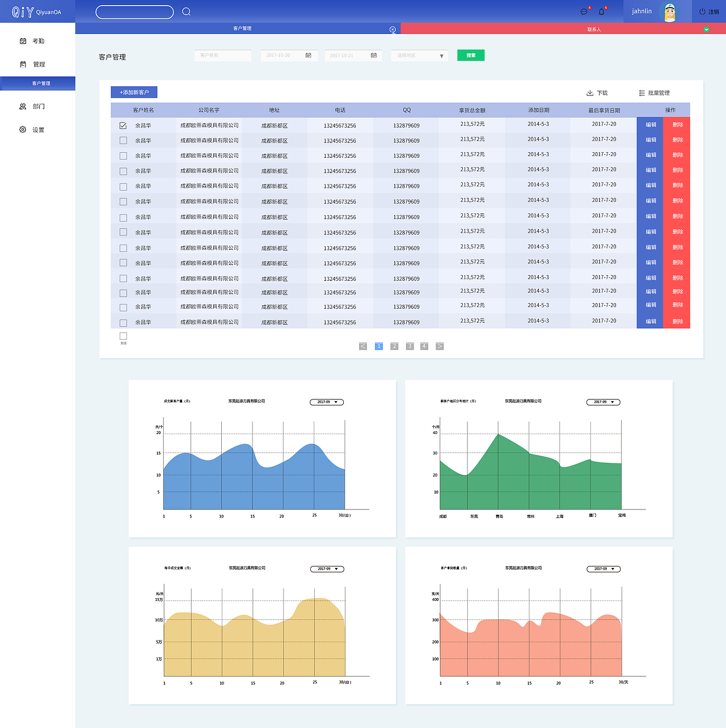
Task: Uncheck the first customer row checkbox
Action: [123, 125]
